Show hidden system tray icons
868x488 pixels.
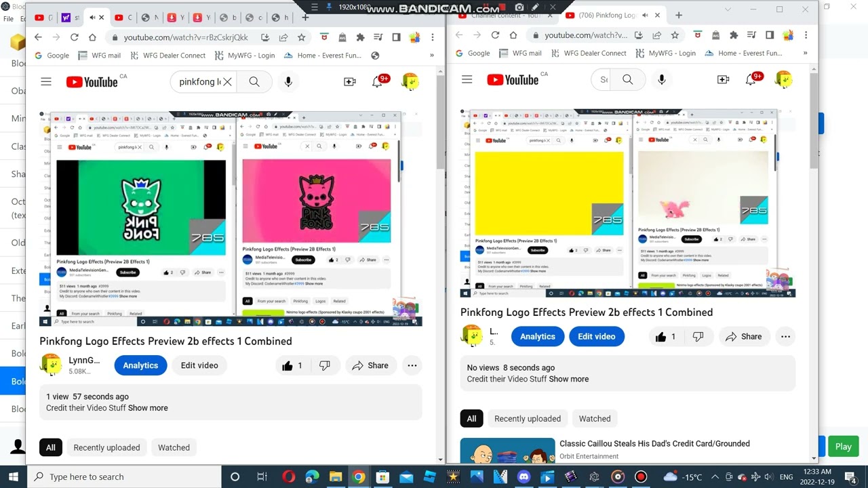[x=714, y=476]
